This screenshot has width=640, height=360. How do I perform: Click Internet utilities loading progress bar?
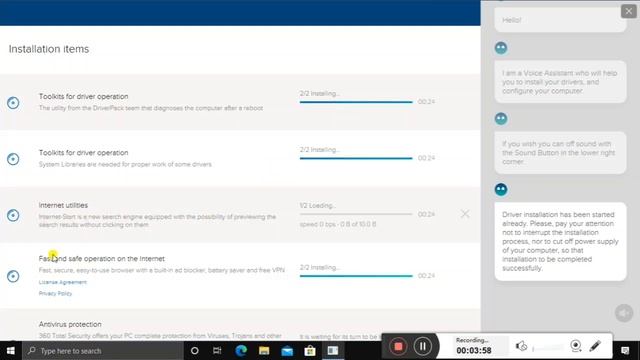pos(356,214)
